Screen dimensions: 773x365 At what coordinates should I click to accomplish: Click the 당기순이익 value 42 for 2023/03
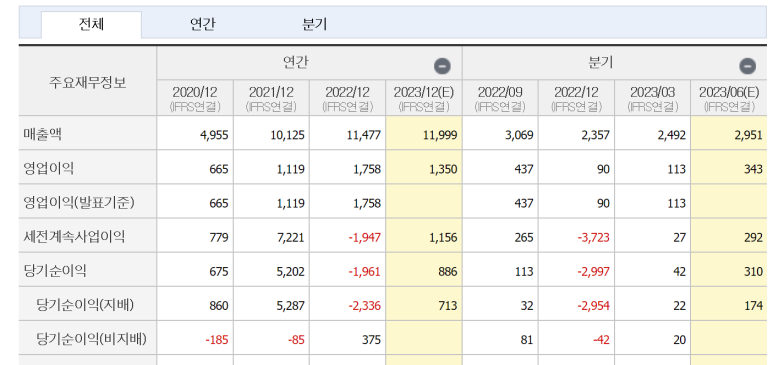click(x=680, y=272)
